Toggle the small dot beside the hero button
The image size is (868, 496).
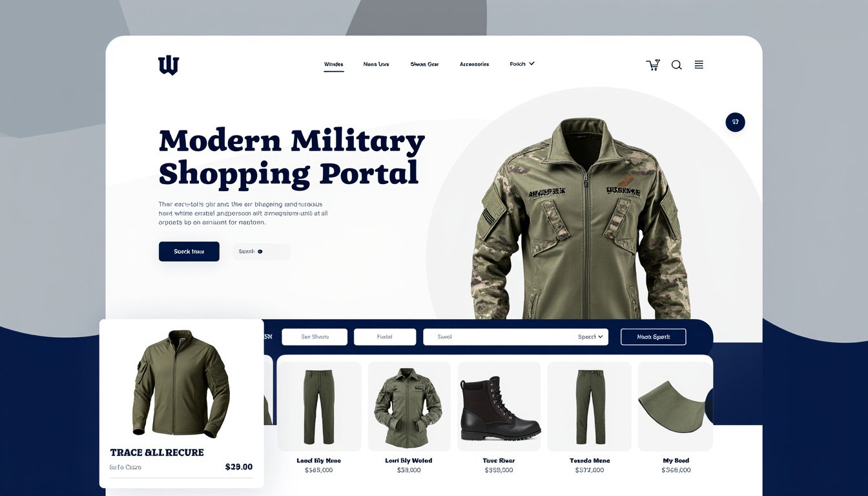click(260, 251)
